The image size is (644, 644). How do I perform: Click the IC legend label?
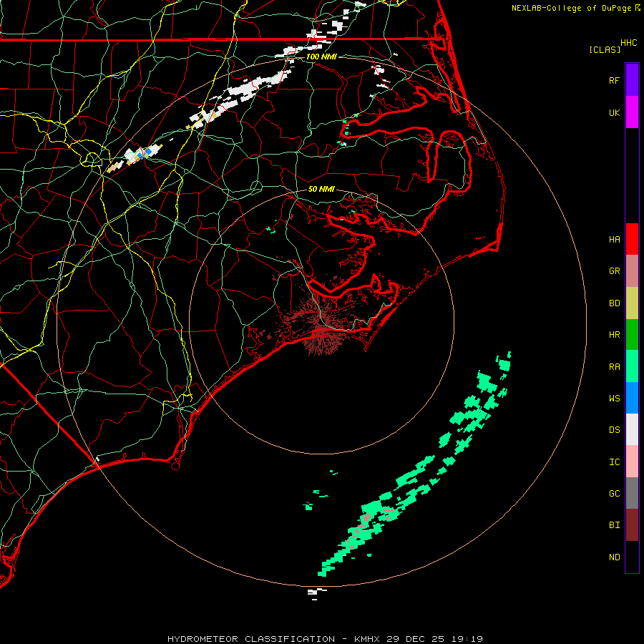click(614, 462)
